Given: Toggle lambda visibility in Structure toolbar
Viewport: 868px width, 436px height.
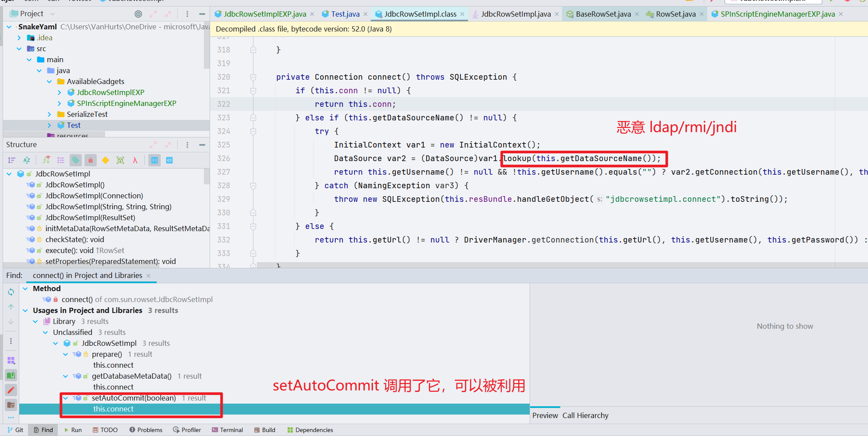Looking at the screenshot, I should (136, 160).
